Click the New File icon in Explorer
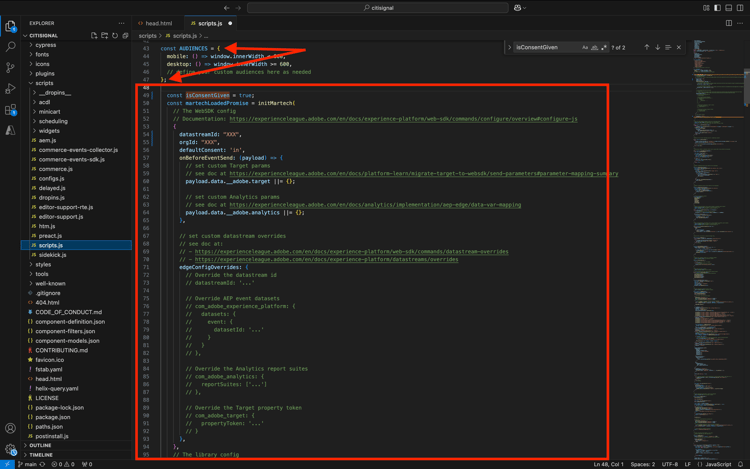The height and width of the screenshot is (469, 750). (94, 35)
